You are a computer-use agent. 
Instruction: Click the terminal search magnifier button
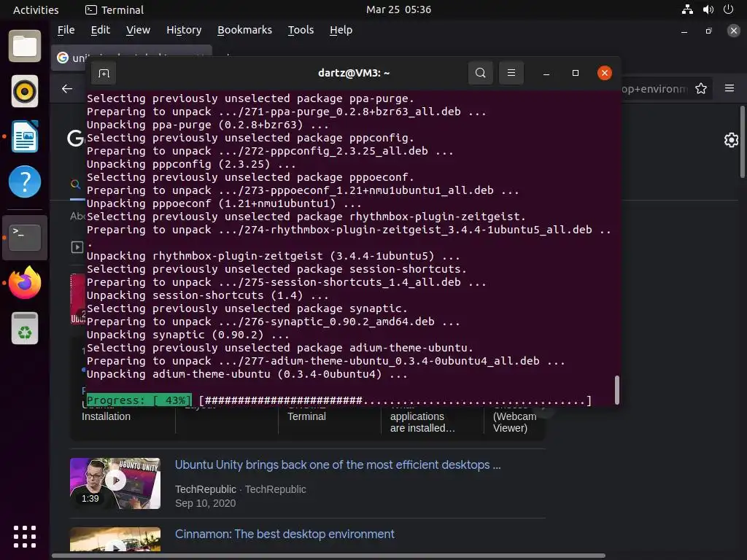[x=481, y=73]
